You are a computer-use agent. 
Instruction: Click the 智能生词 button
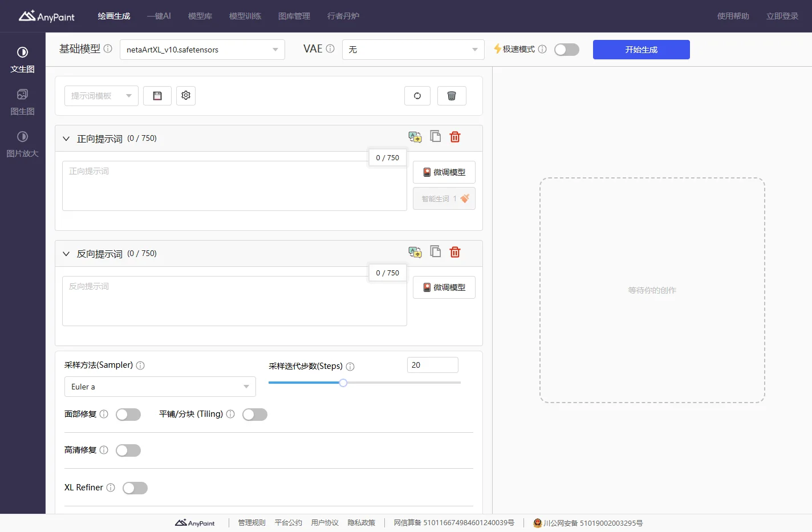tap(444, 198)
